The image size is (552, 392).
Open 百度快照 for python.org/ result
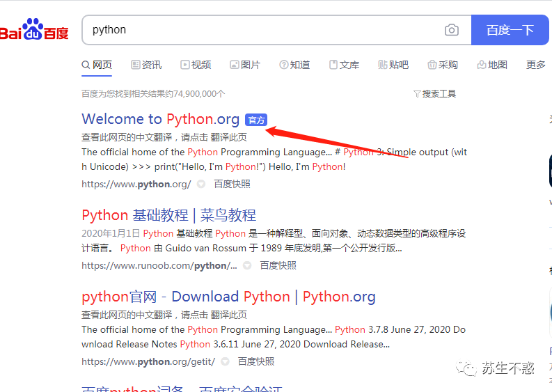point(232,185)
